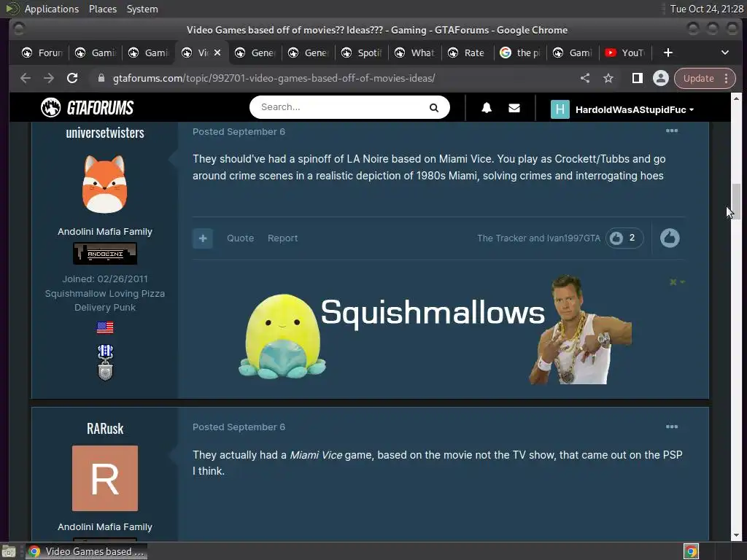Viewport: 747px width, 560px height.
Task: Like universetwisters' post with thumbs-up button
Action: [670, 238]
